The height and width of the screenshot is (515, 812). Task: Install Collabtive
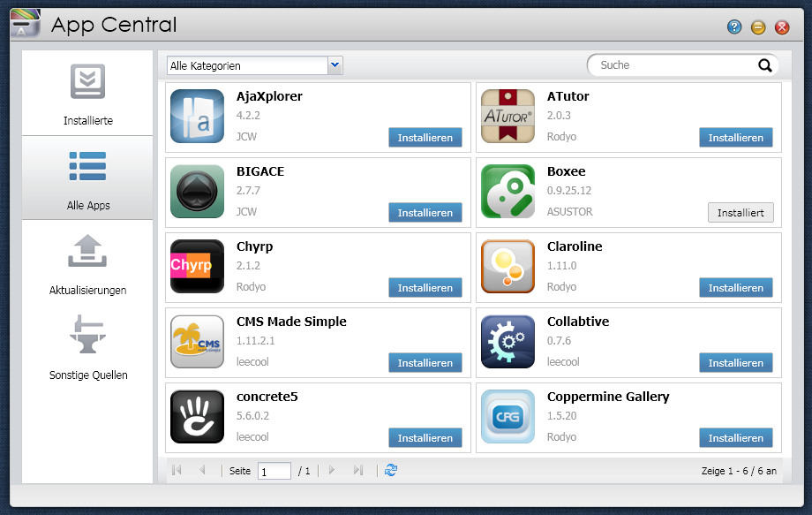click(x=736, y=363)
